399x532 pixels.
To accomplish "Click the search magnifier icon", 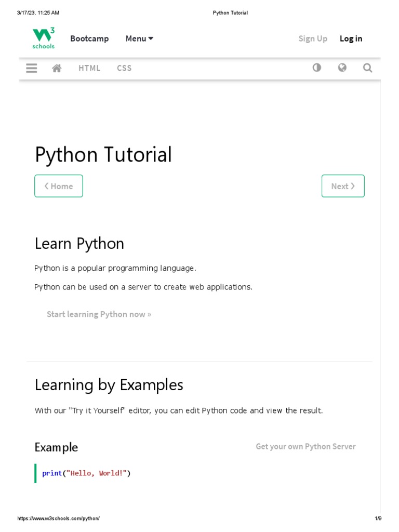I will (367, 68).
